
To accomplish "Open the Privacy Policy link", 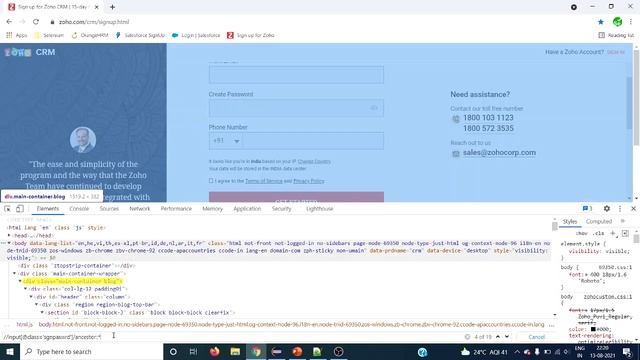I will click(x=309, y=181).
